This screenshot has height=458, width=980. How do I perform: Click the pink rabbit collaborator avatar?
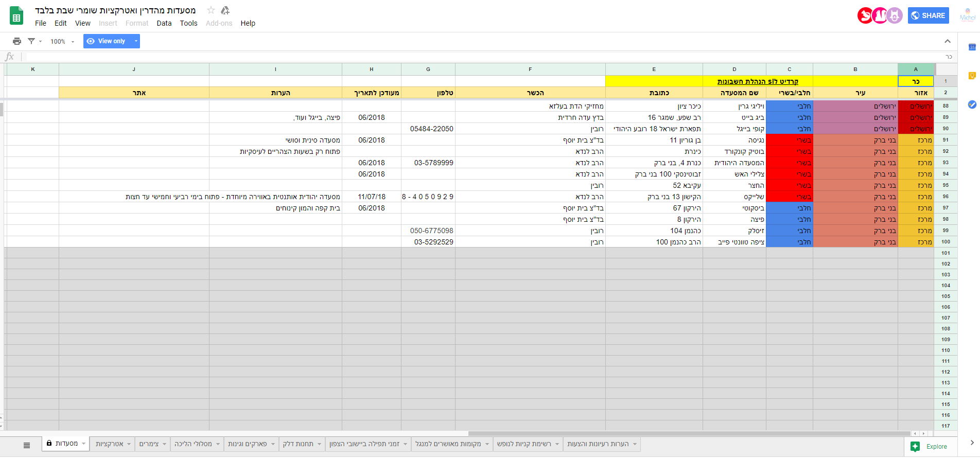[x=880, y=15]
